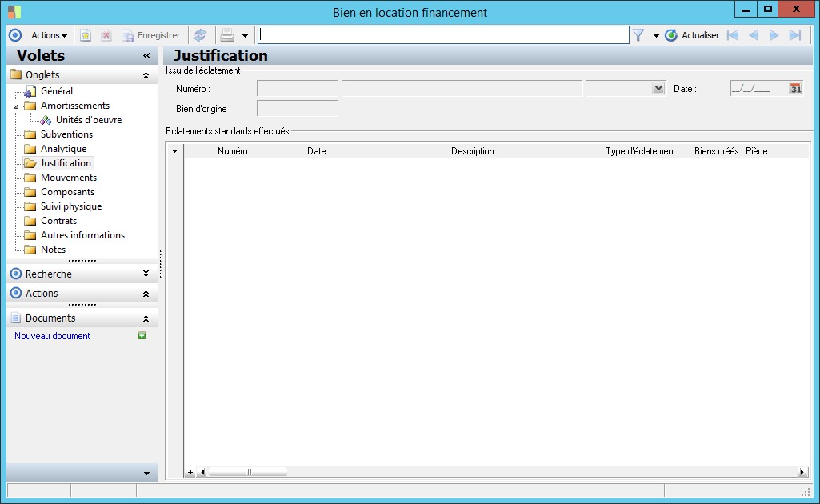Screen dimensions: 820x504
Task: Go to the next record
Action: click(x=774, y=35)
